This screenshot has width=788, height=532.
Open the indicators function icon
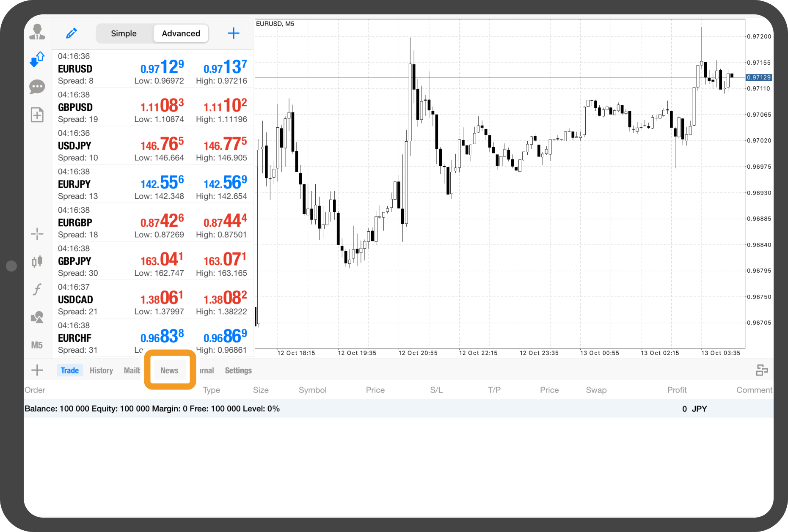tap(37, 289)
